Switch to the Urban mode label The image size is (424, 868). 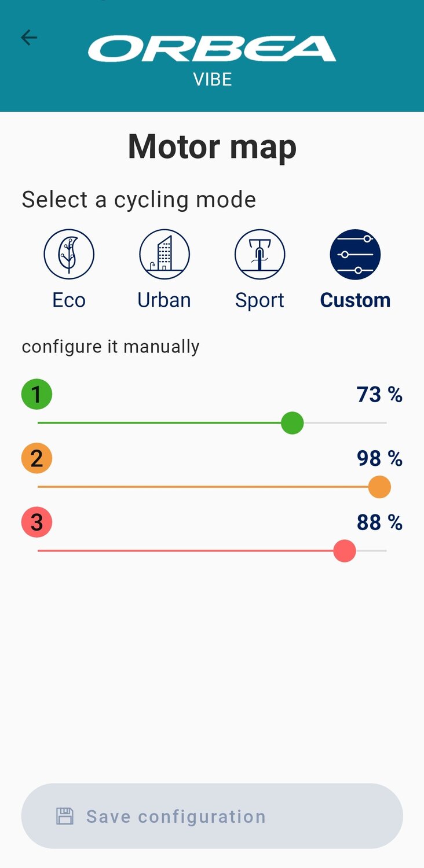pos(165,300)
